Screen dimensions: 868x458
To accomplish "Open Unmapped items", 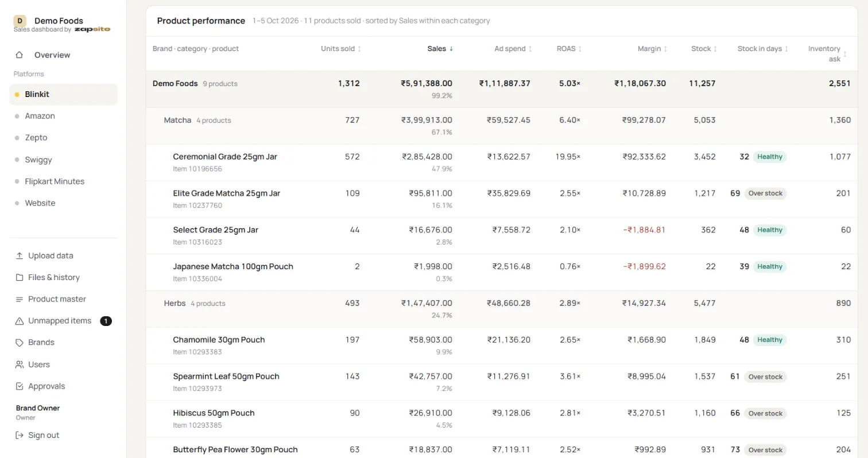I will pos(63,321).
